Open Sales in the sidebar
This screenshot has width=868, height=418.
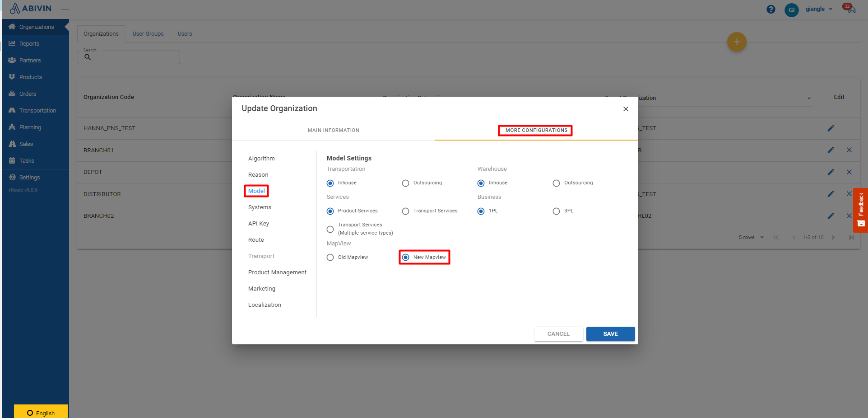[35, 144]
